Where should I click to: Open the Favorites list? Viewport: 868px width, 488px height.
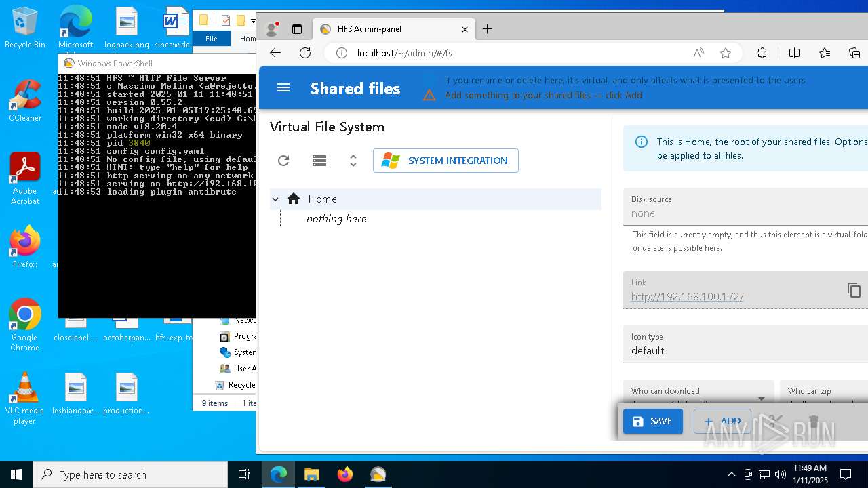point(824,53)
